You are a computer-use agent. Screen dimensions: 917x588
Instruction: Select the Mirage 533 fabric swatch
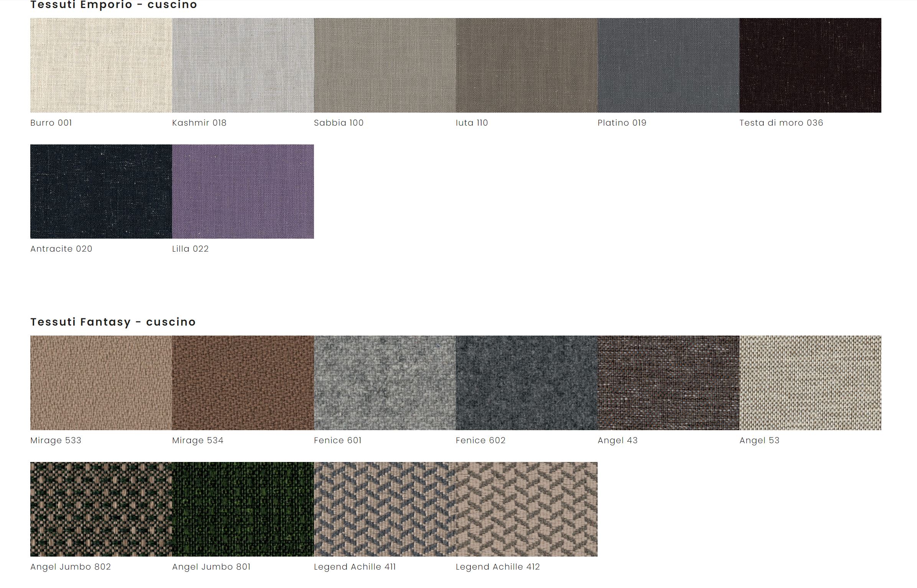tap(101, 383)
